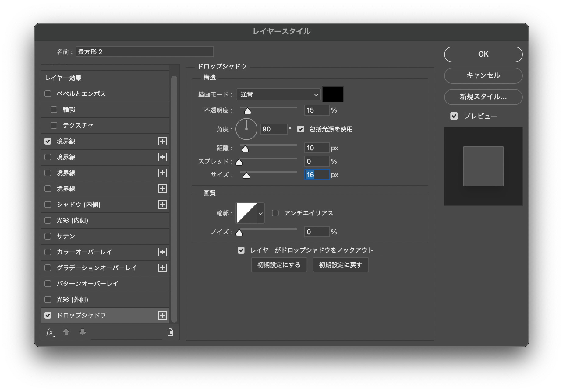This screenshot has height=392, width=563.
Task: Click the style preview thumbnail
Action: pos(483,166)
